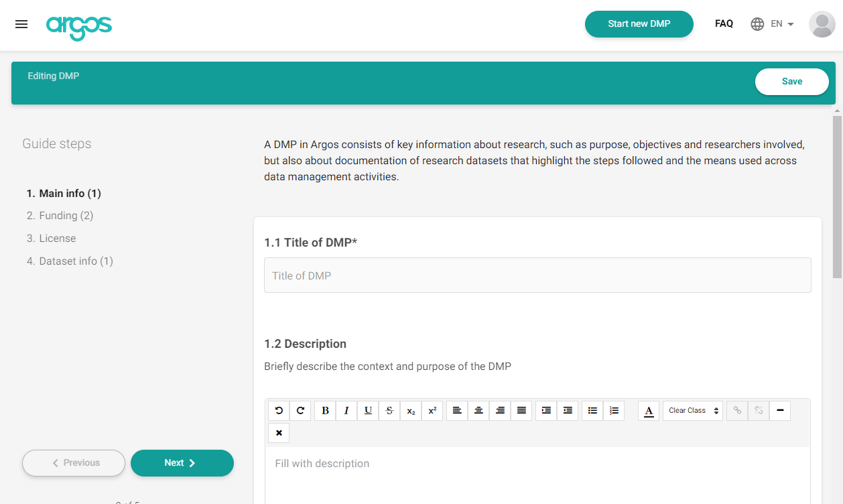Save the DMP being edited
This screenshot has height=504, width=843.
[791, 81]
